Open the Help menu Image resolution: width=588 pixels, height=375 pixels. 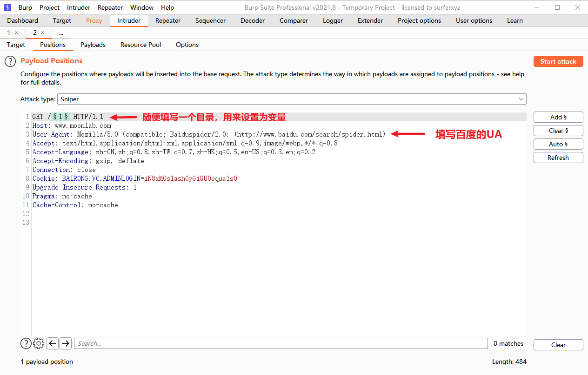point(167,7)
